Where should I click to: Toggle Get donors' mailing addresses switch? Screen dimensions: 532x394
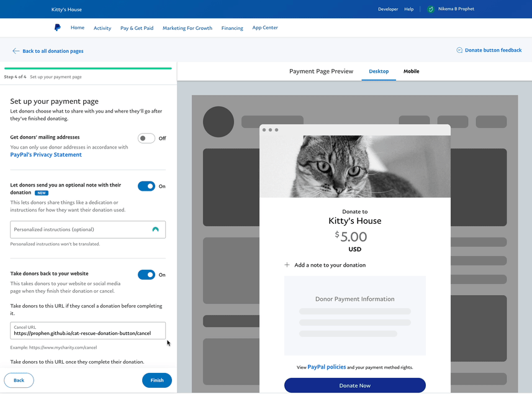pos(147,138)
